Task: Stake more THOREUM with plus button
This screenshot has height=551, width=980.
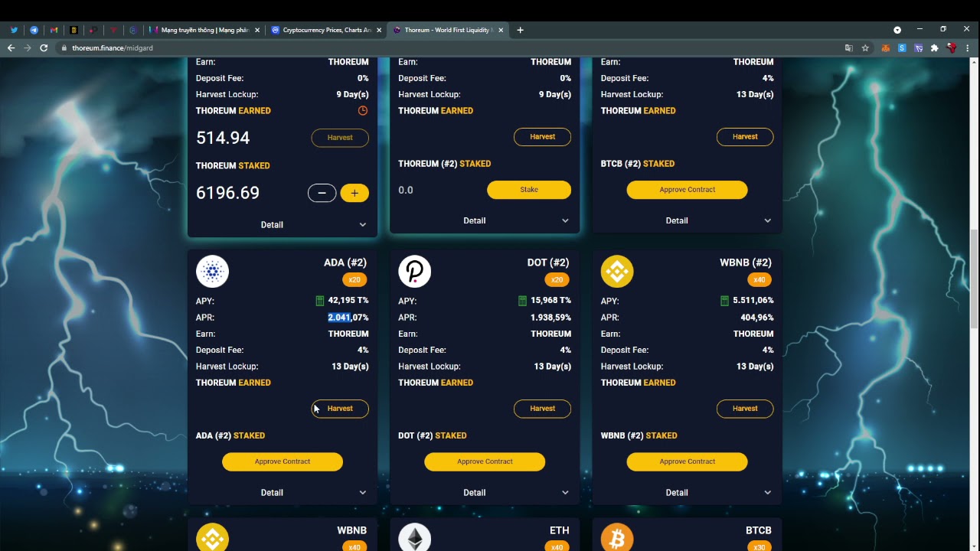Action: coord(354,193)
